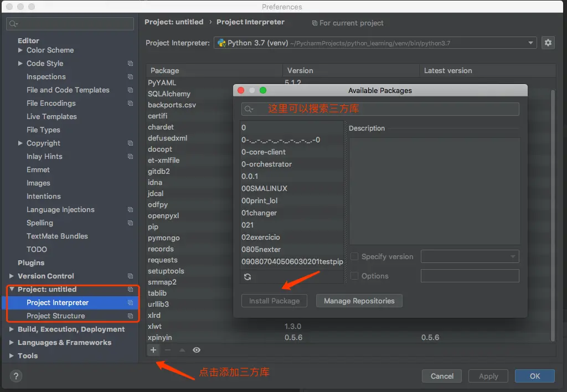This screenshot has width=567, height=392.
Task: Expand the Tools section
Action: click(x=12, y=356)
